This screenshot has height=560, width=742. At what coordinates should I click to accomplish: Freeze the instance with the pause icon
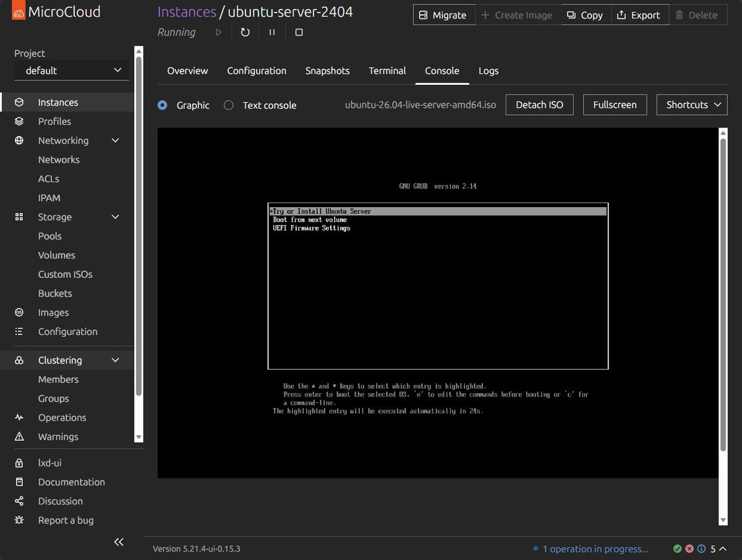pyautogui.click(x=272, y=32)
